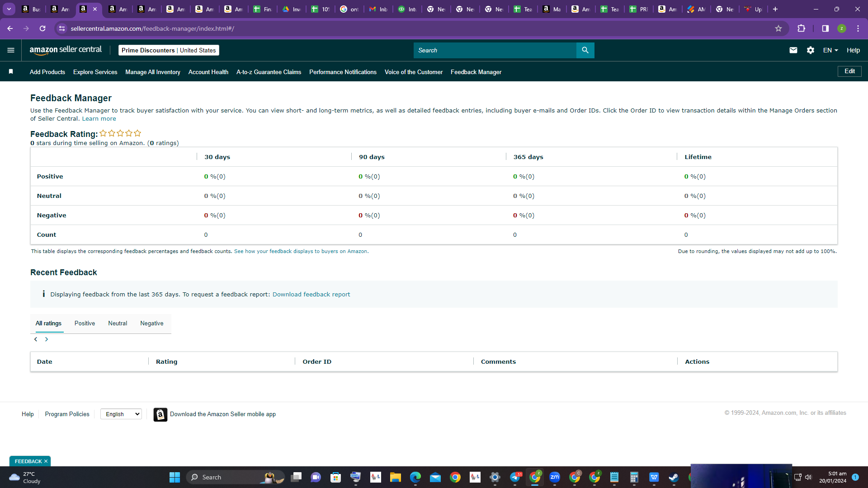
Task: Click Feedback Manager in navigation bar
Action: point(476,72)
